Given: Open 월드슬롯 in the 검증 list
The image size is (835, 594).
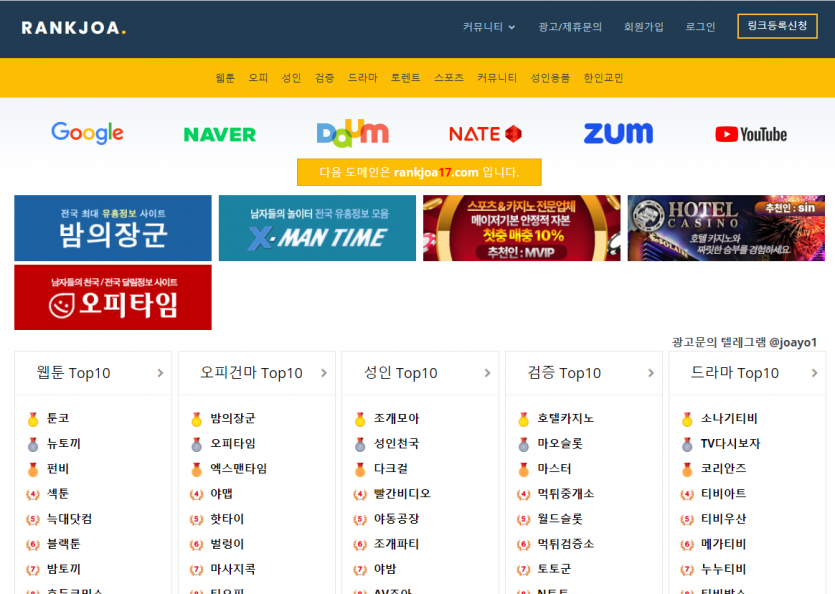Looking at the screenshot, I should [x=560, y=519].
